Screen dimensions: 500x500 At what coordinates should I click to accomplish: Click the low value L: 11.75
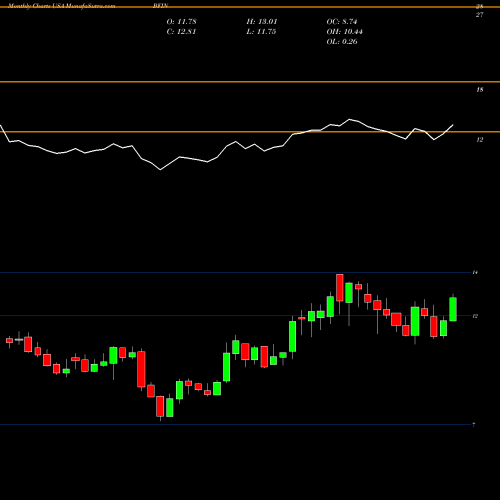(x=261, y=32)
